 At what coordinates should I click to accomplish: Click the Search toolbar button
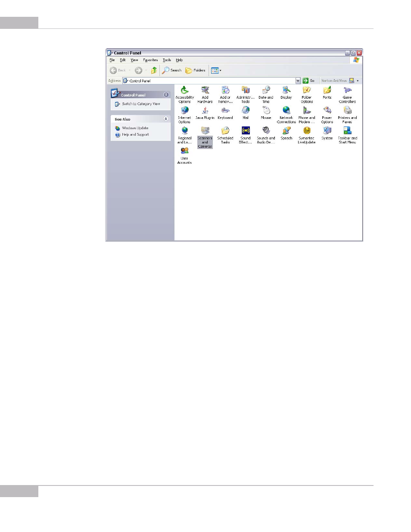pos(172,70)
